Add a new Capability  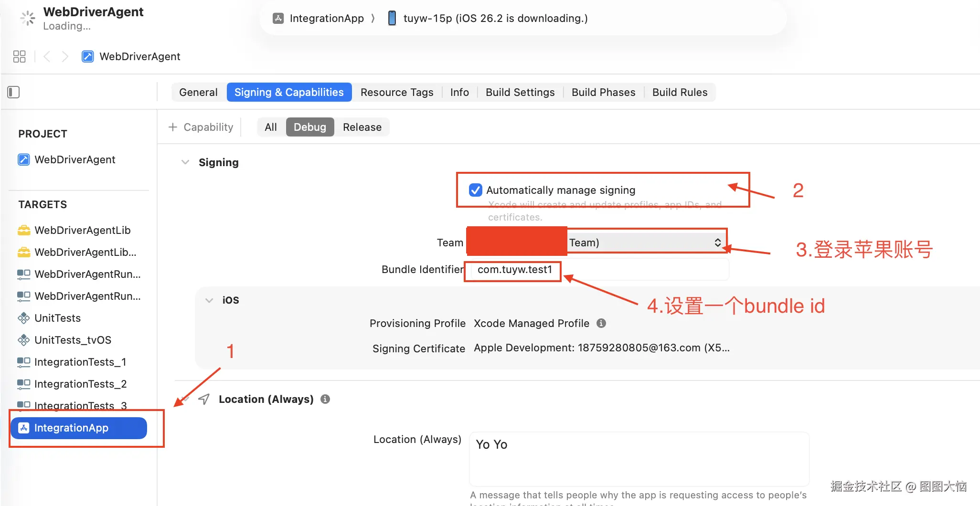[201, 127]
